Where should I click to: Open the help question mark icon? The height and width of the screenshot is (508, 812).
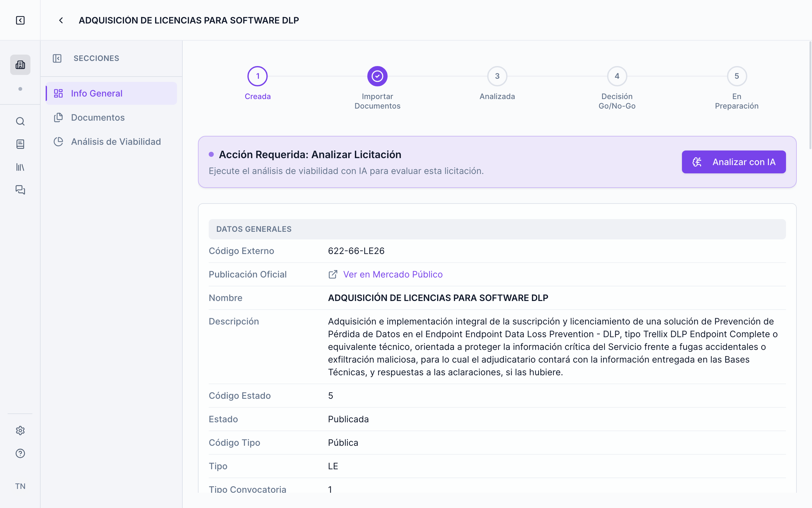(20, 453)
